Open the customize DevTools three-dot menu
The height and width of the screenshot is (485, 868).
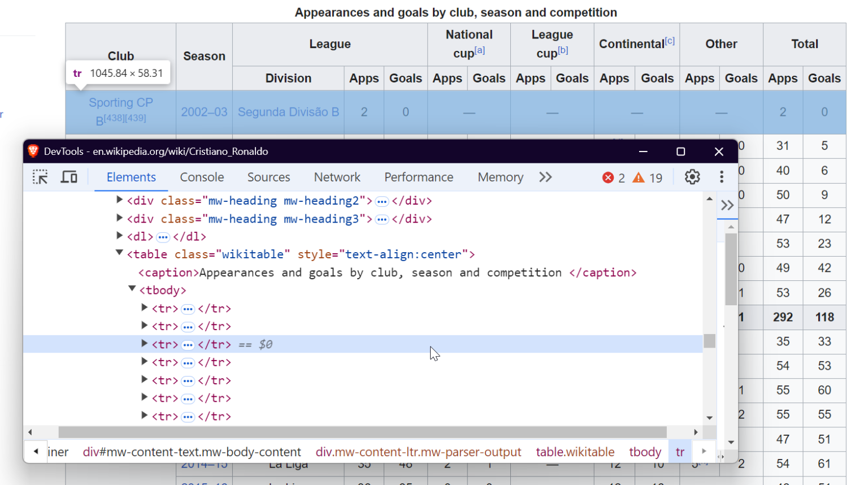pos(722,177)
